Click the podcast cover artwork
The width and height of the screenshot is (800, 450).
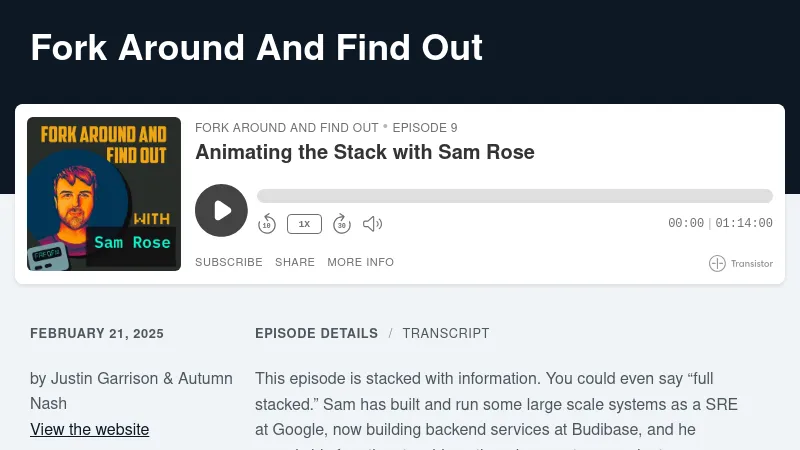[x=104, y=194]
